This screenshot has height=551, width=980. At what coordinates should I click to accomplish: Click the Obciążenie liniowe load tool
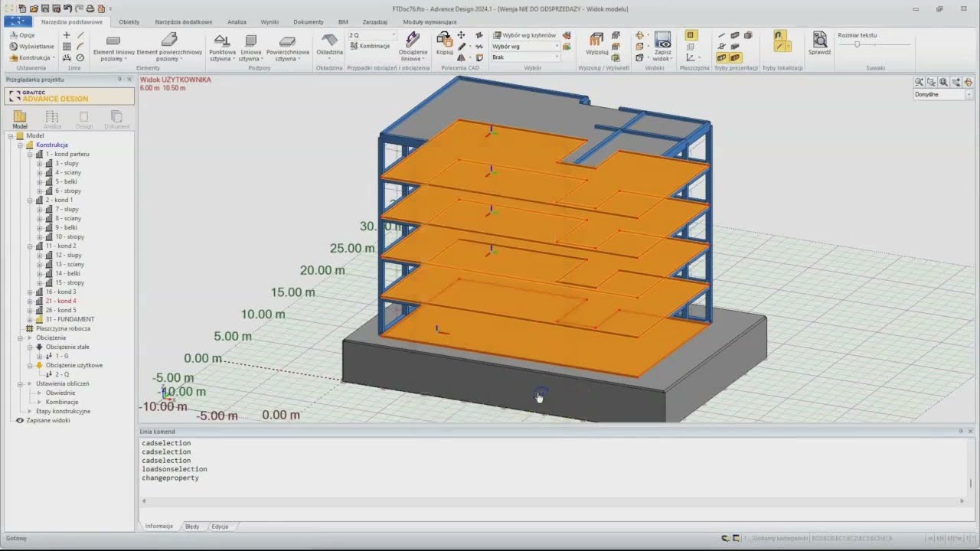[x=413, y=47]
